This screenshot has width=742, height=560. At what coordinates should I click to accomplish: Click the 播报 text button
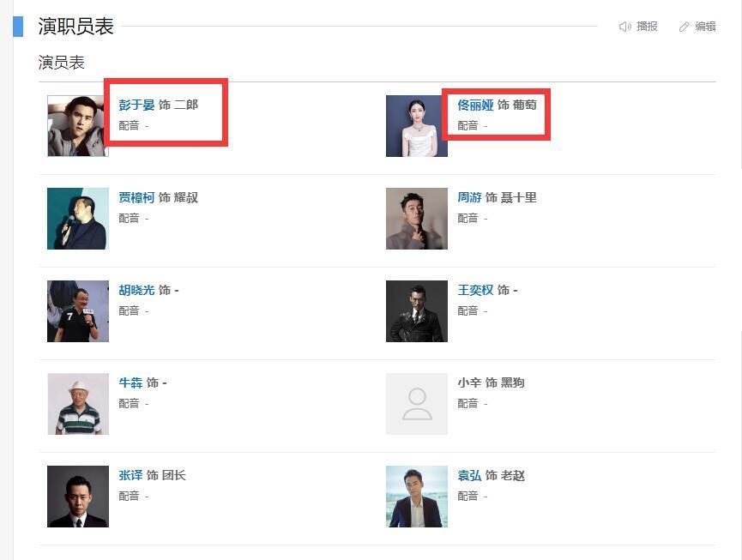(647, 27)
